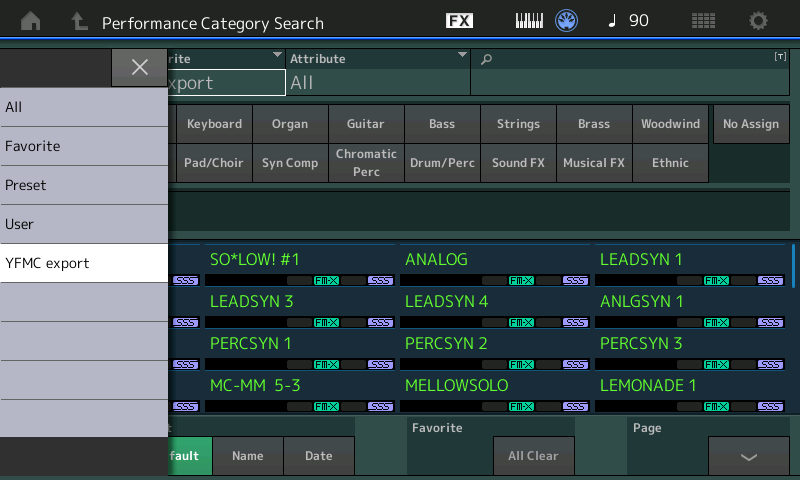The width and height of the screenshot is (800, 480).
Task: Click the Exit up-arrow icon
Action: [79, 21]
